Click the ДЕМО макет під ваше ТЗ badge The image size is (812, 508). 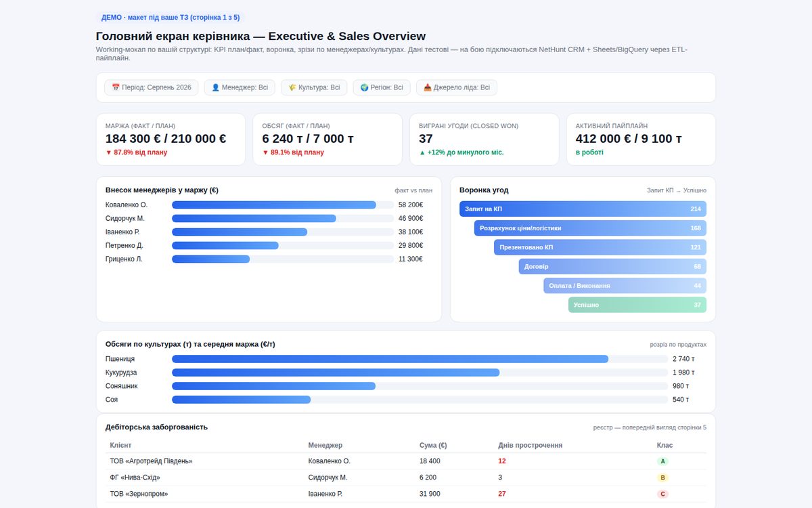click(171, 17)
